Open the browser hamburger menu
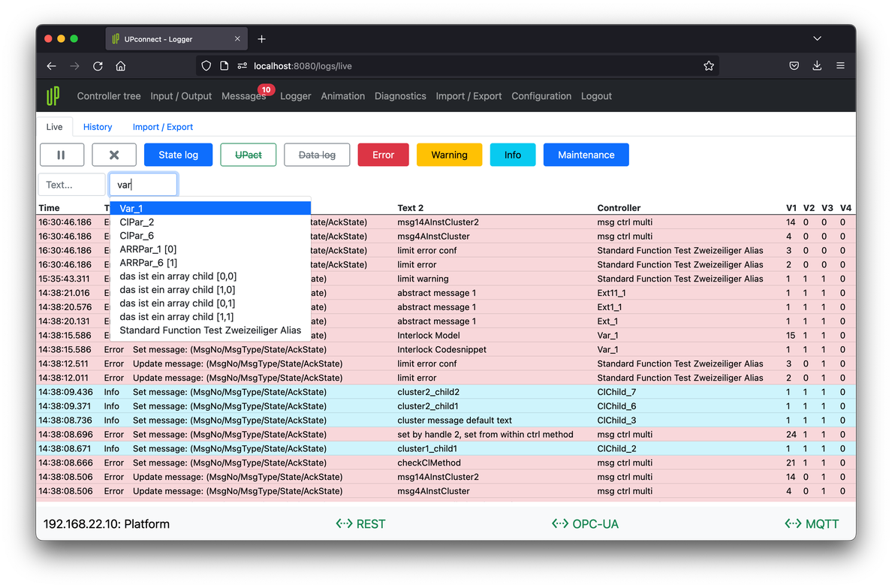The height and width of the screenshot is (588, 892). pos(840,66)
